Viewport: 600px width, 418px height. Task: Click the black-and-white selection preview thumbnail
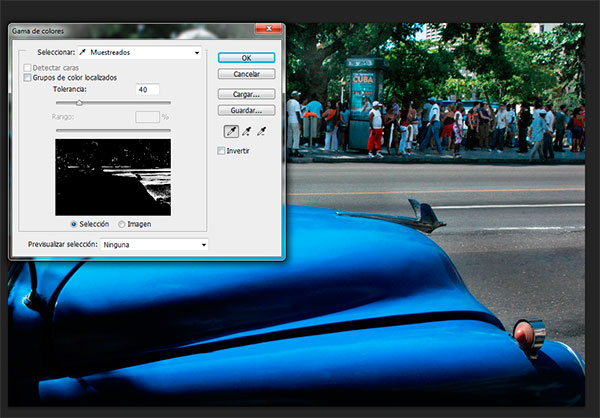113,177
